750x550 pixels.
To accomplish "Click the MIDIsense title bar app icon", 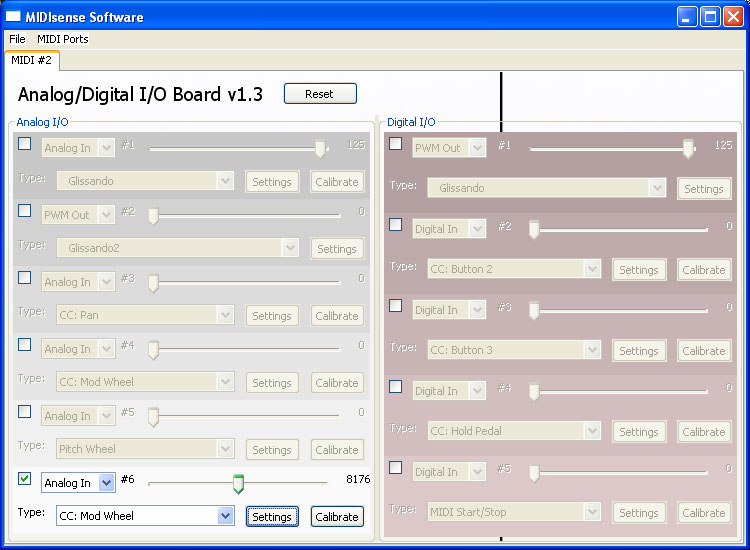I will pos(13,16).
